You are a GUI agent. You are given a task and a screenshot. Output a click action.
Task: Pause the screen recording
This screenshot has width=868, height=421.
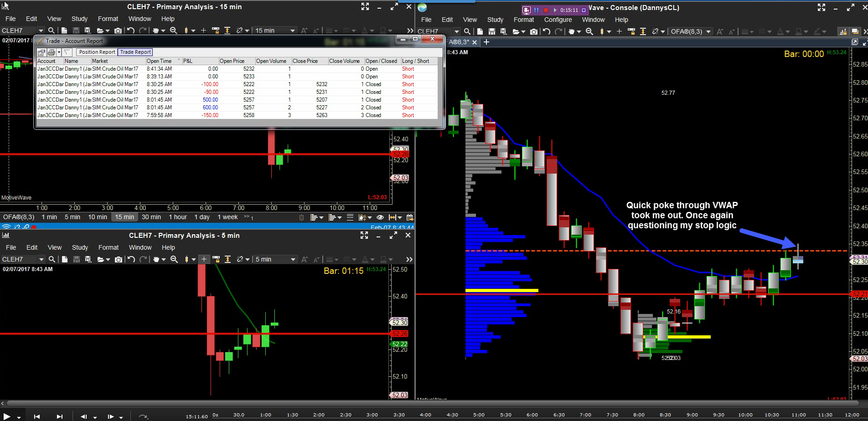pos(537,10)
